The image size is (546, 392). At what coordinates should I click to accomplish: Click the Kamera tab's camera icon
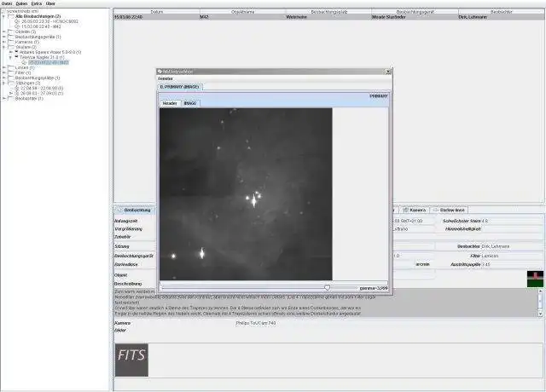pyautogui.click(x=406, y=210)
